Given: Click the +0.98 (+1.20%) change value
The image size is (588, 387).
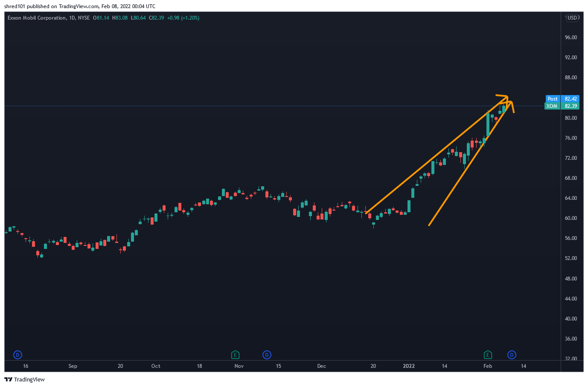Looking at the screenshot, I should [183, 18].
